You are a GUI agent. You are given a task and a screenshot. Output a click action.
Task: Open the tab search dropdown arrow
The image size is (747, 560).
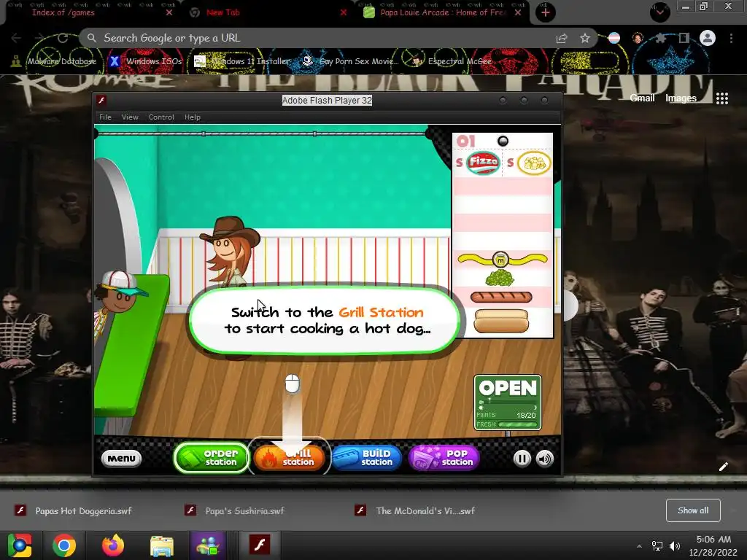pyautogui.click(x=659, y=12)
